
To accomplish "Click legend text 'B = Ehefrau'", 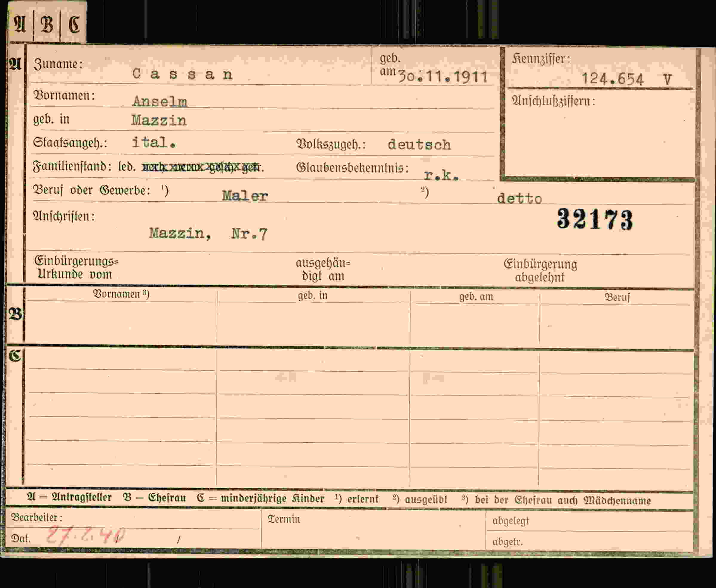I will click(x=155, y=498).
